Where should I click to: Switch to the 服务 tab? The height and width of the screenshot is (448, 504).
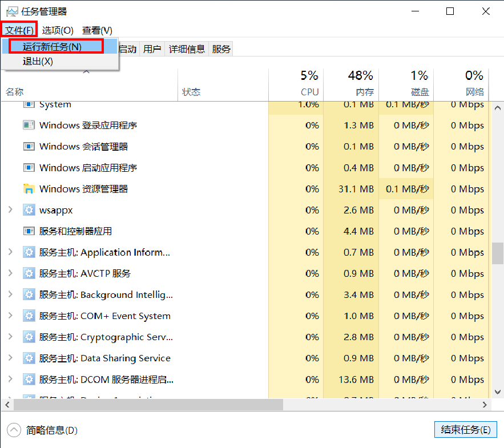coord(221,49)
